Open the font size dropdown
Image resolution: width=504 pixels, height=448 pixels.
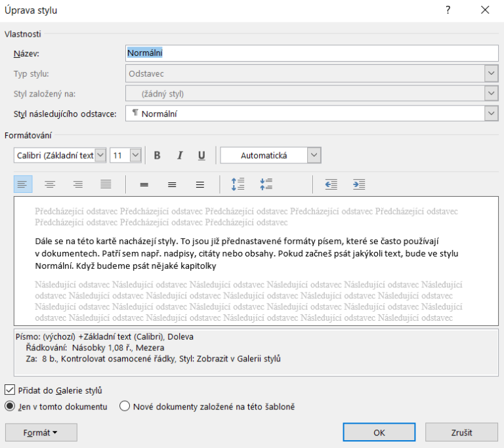coord(135,155)
